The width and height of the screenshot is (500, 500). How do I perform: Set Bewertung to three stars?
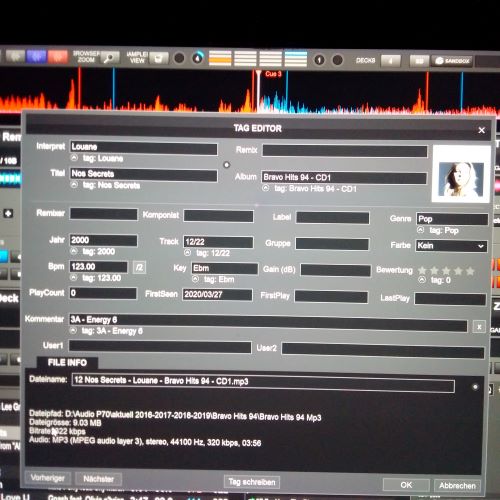tap(446, 271)
